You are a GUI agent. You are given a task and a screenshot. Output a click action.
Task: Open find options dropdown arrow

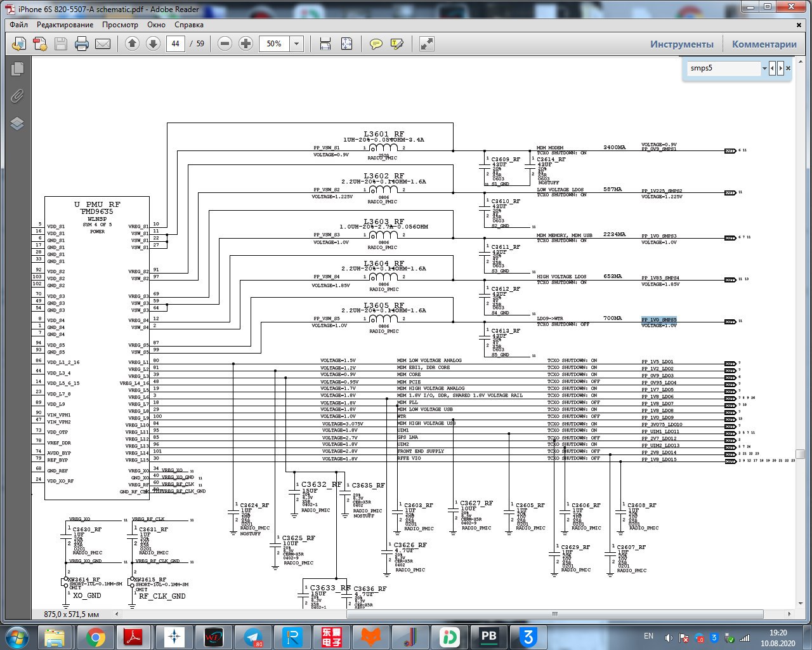tap(764, 68)
